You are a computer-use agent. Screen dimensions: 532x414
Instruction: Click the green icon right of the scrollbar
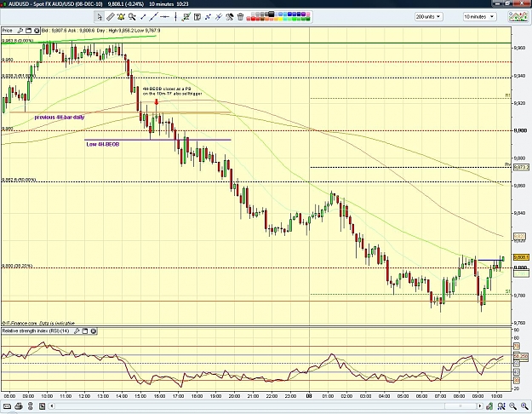pos(489,405)
